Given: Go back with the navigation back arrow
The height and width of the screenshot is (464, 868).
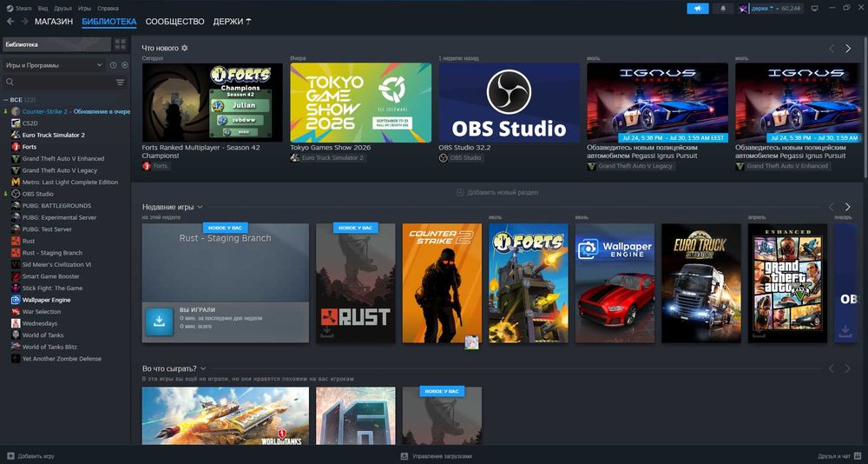Looking at the screenshot, I should 10,21.
